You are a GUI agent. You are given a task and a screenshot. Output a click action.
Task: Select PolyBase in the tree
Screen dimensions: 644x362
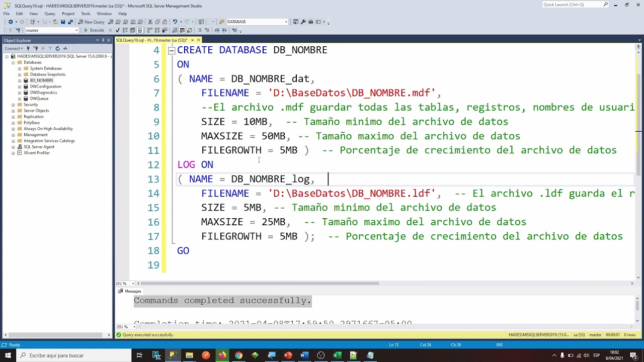pos(31,123)
